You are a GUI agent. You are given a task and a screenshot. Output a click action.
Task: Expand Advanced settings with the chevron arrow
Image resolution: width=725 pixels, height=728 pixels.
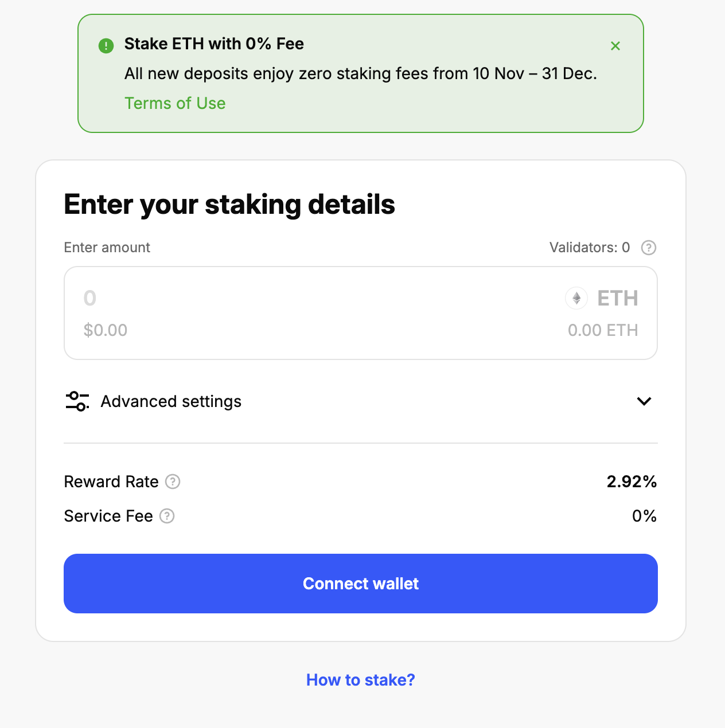point(644,401)
